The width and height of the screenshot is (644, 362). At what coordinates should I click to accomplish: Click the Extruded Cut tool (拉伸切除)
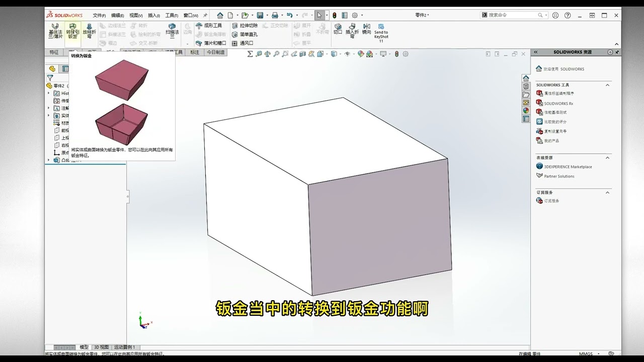[x=245, y=26]
